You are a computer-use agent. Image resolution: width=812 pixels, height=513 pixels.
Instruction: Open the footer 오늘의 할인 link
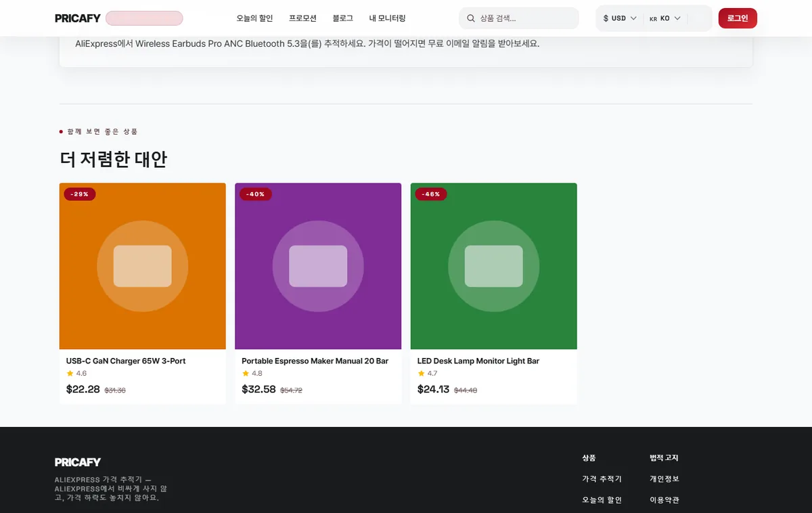click(x=602, y=500)
